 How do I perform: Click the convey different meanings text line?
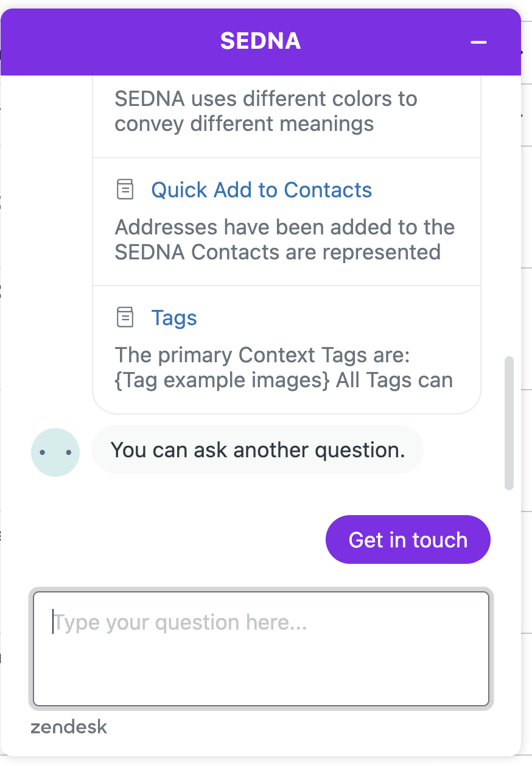coord(244,124)
